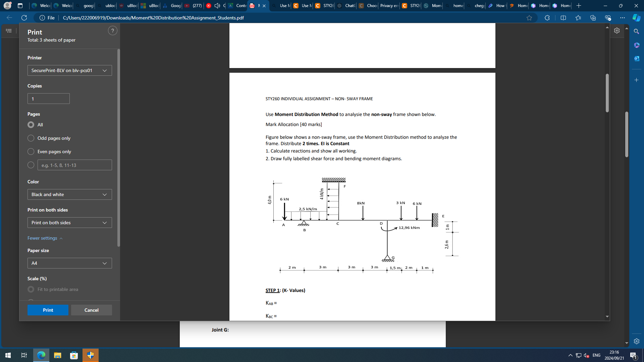This screenshot has height=362, width=644.
Task: Switch to Privacy error tab
Action: point(389,6)
